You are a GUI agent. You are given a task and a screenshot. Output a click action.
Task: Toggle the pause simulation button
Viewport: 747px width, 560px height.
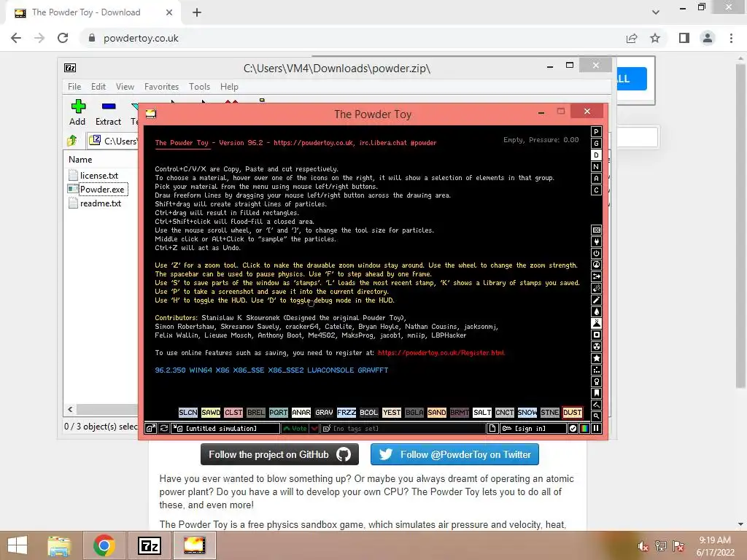(596, 429)
